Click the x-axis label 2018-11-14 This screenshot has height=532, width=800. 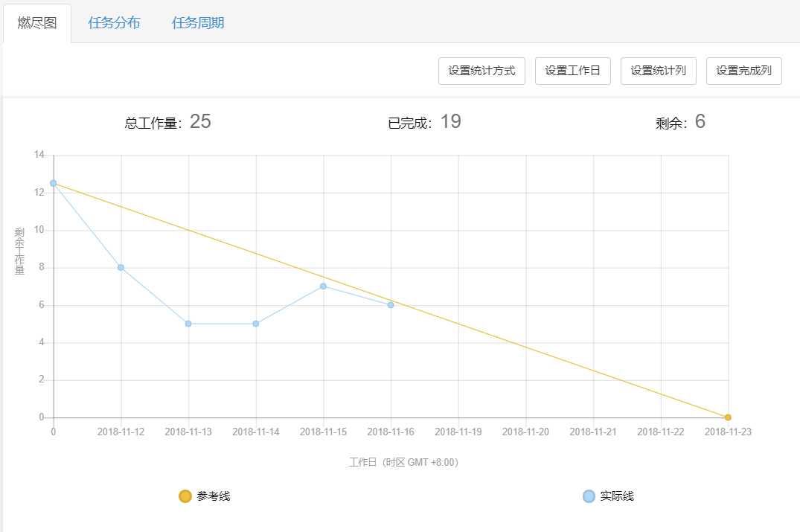(x=255, y=432)
